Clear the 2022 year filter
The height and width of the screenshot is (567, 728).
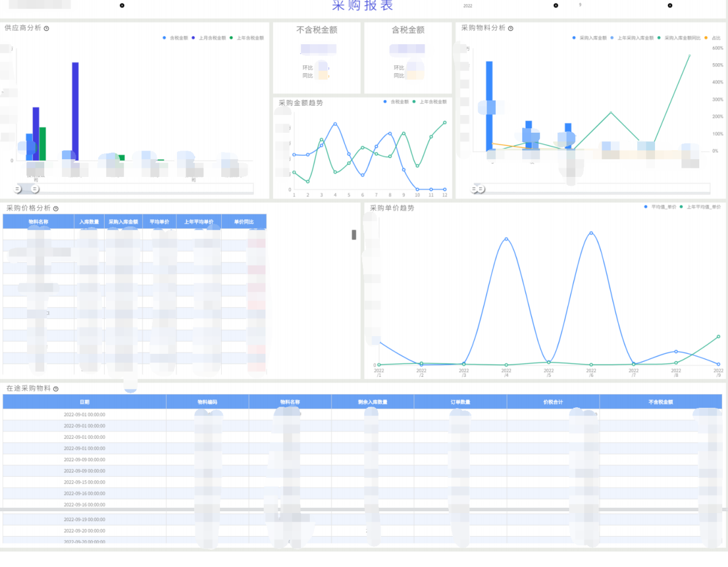pyautogui.click(x=556, y=5)
